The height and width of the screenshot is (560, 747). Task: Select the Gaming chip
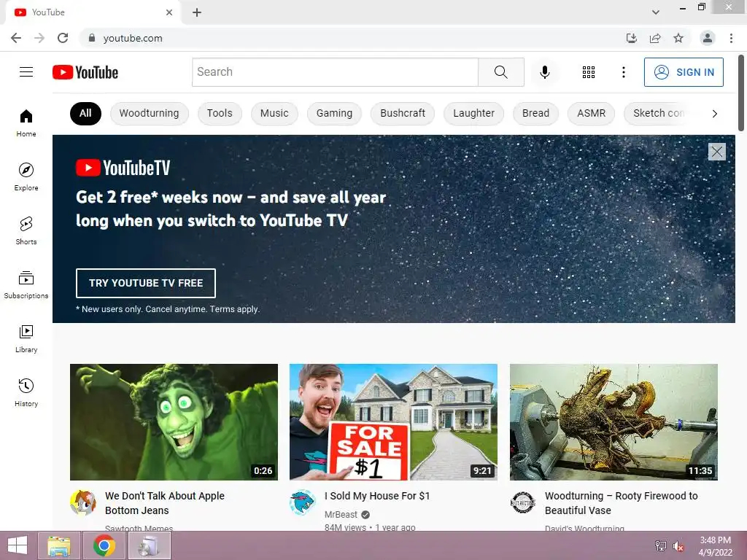click(334, 113)
